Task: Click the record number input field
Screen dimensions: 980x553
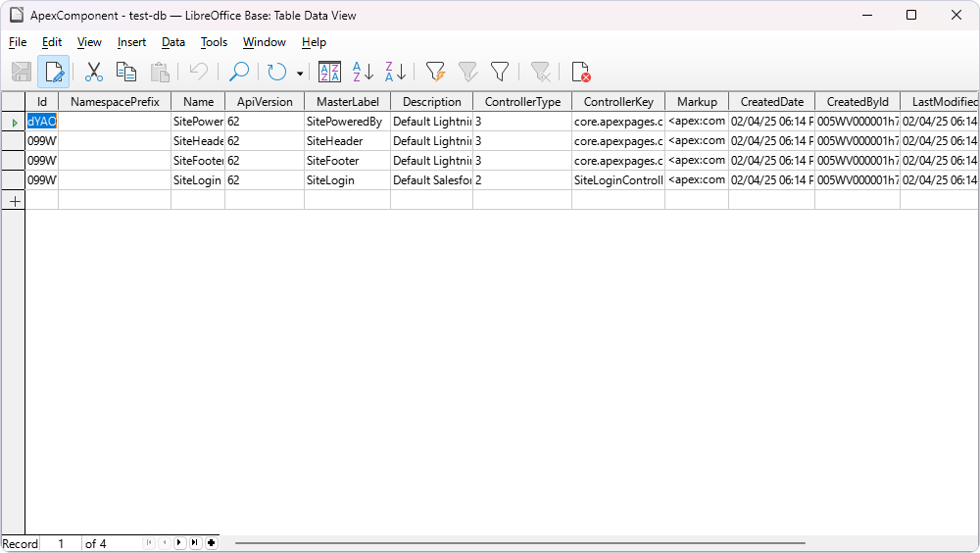Action: point(61,543)
